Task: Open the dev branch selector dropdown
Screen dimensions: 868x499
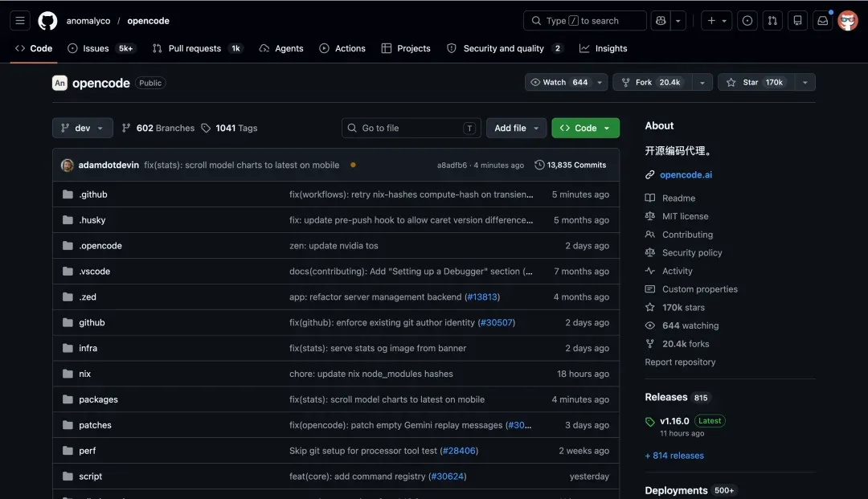Action: coord(83,129)
